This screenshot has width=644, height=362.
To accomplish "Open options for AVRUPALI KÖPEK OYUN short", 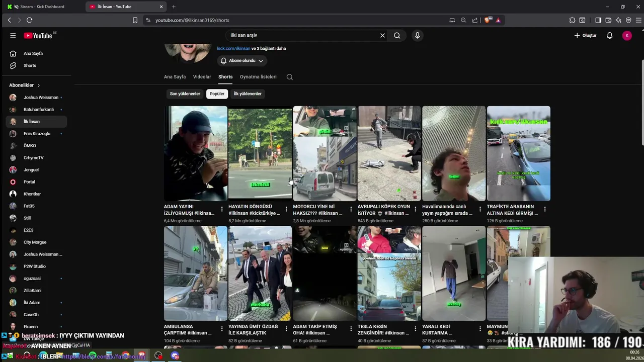I will pyautogui.click(x=416, y=209).
